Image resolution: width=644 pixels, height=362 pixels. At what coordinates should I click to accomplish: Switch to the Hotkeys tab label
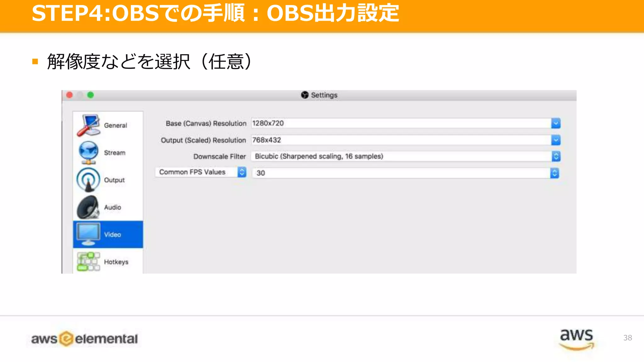tap(116, 262)
